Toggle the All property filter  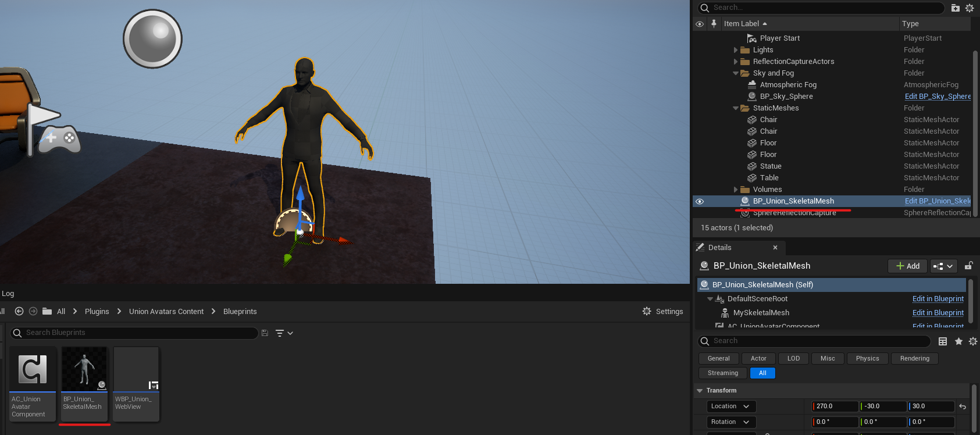(762, 373)
